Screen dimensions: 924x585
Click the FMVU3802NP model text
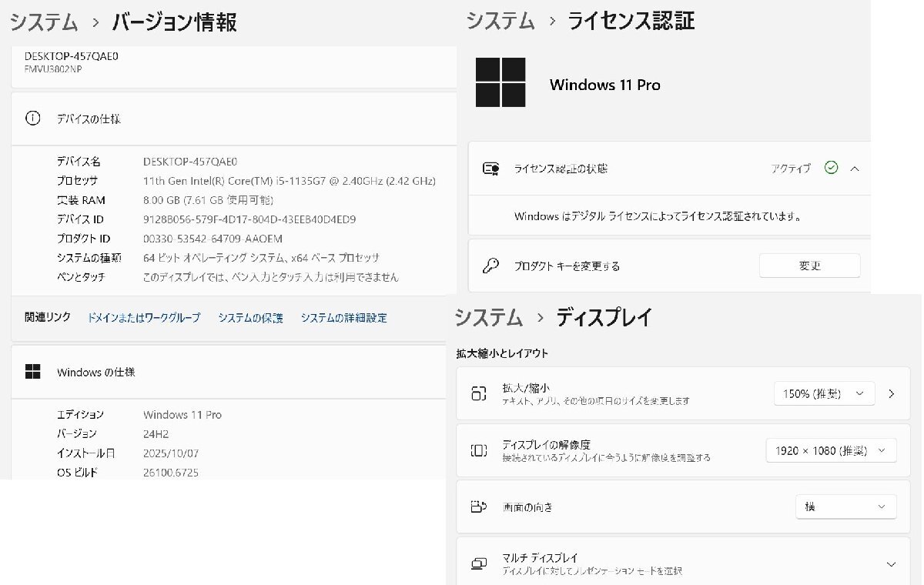click(53, 69)
